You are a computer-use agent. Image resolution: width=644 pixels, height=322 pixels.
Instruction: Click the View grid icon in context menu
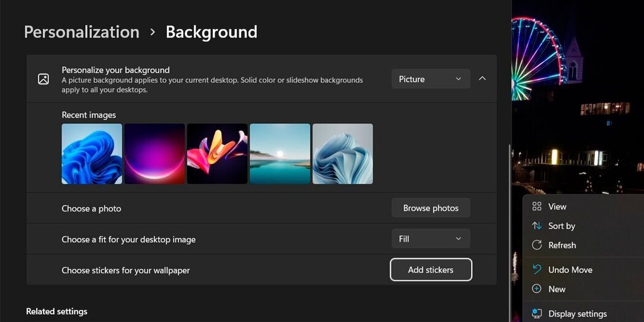click(x=537, y=207)
